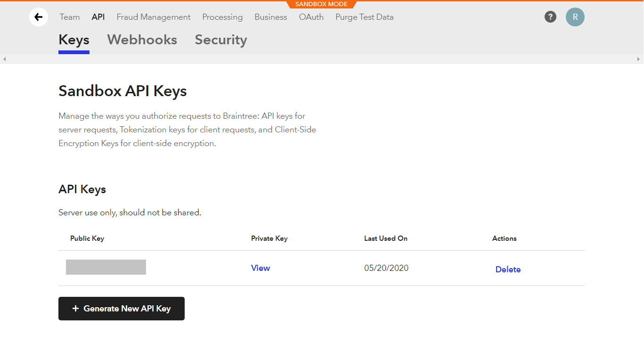Click the back arrow icon
The width and height of the screenshot is (644, 343).
click(39, 17)
